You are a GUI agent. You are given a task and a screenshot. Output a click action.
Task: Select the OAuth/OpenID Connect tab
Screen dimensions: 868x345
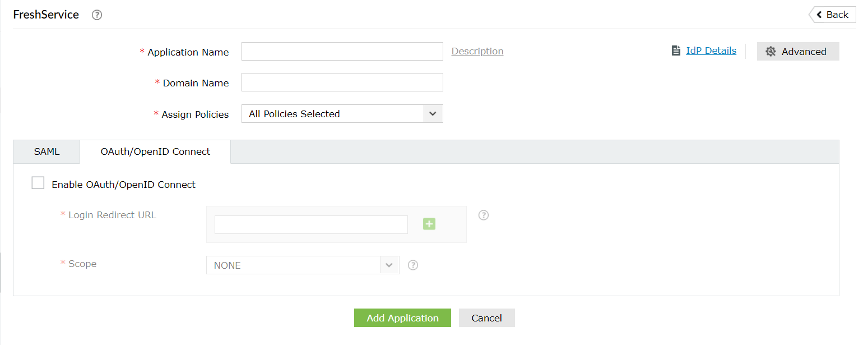(x=155, y=151)
